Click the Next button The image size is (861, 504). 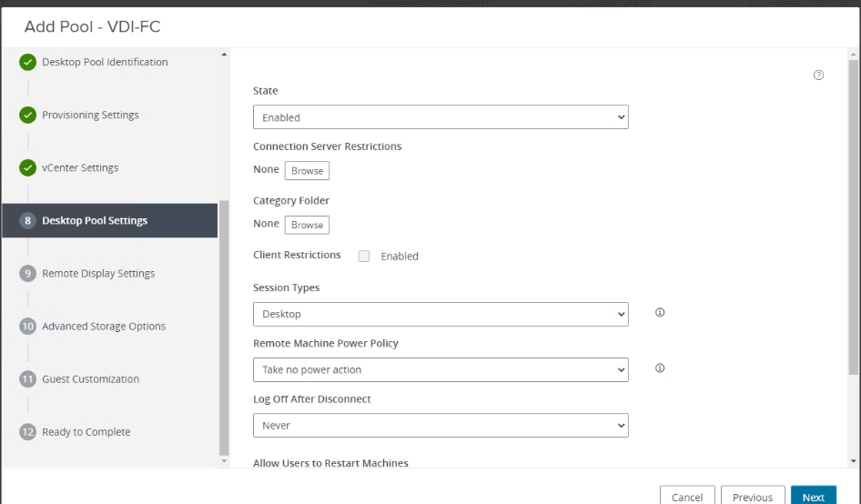coord(813,497)
